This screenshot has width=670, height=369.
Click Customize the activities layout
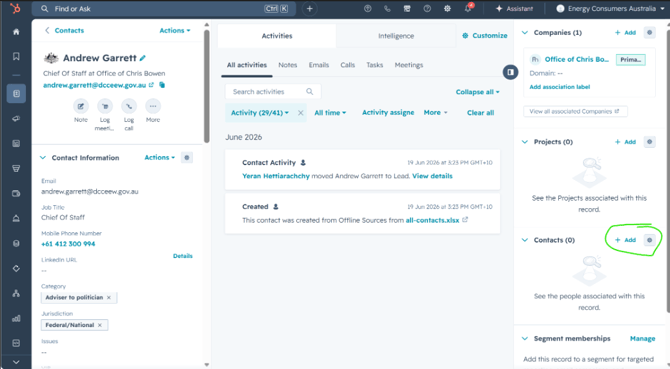[x=485, y=35]
